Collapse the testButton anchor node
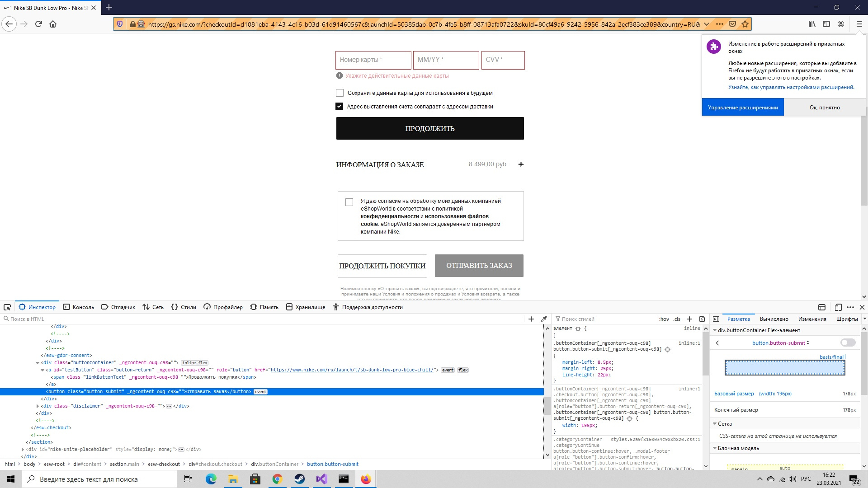The image size is (868, 488). tap(42, 370)
